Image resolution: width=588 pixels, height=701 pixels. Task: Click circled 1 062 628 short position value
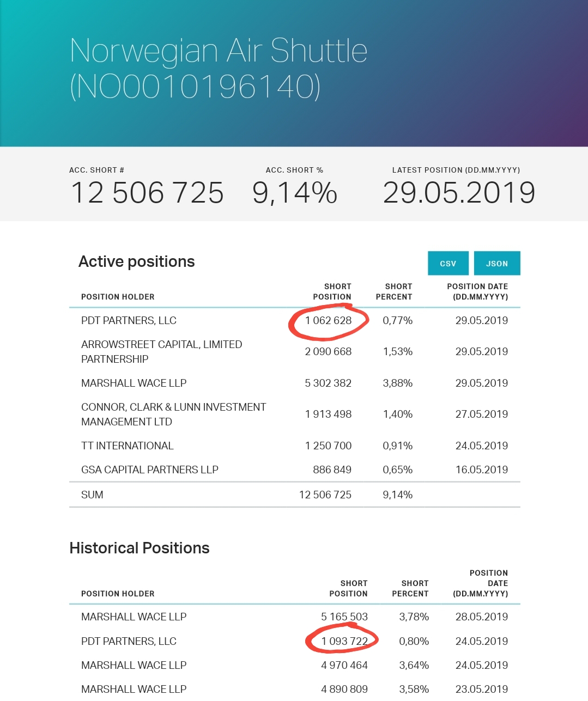pyautogui.click(x=328, y=321)
